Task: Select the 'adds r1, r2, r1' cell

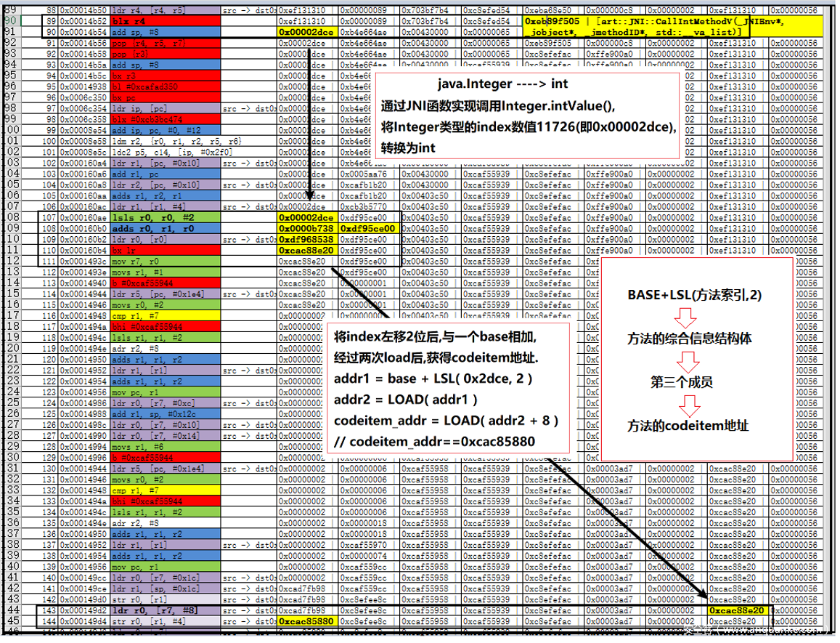Action: 166,195
